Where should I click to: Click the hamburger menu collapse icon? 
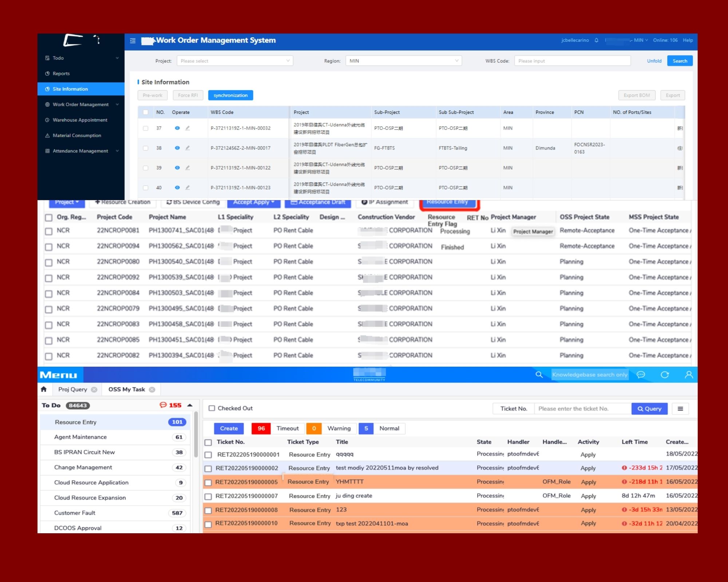pos(133,41)
